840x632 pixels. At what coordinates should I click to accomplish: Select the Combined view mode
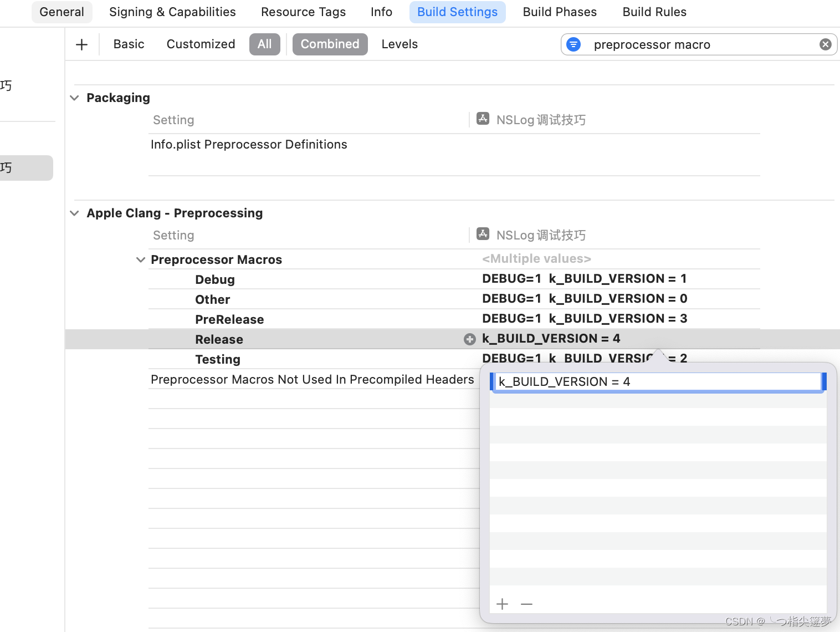(330, 44)
